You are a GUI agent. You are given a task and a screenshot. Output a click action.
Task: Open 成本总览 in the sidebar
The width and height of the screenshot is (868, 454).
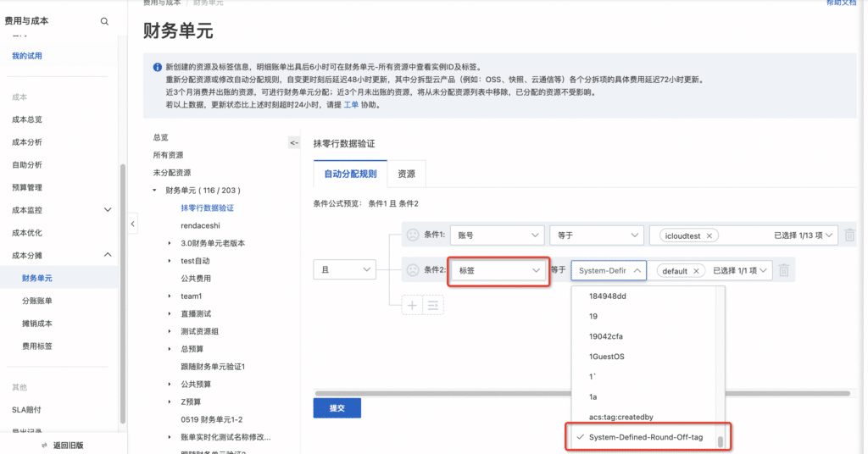click(x=27, y=119)
